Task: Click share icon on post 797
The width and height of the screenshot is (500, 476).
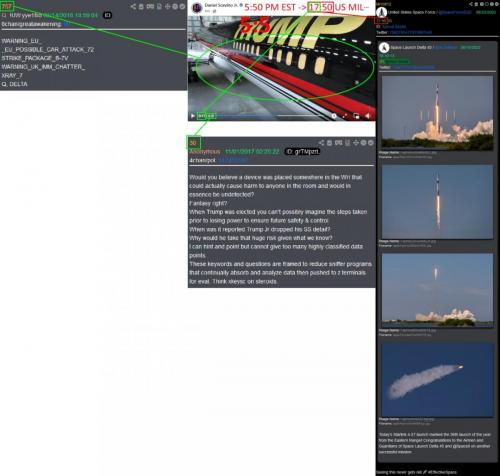Action: coord(133,6)
